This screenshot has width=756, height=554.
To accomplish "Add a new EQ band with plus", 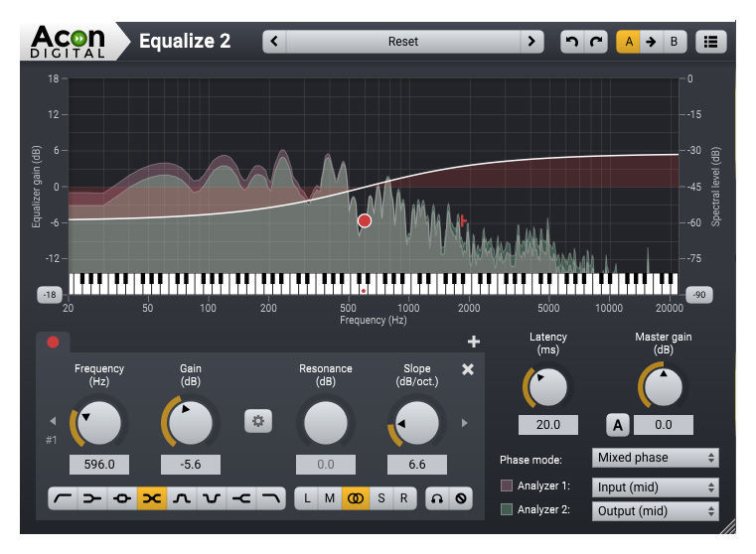I will tap(474, 342).
